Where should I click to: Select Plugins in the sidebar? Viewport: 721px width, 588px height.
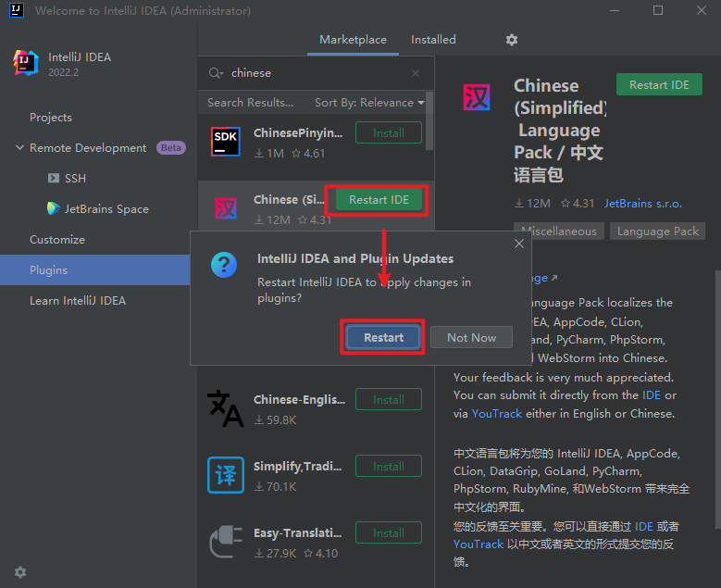coord(94,270)
